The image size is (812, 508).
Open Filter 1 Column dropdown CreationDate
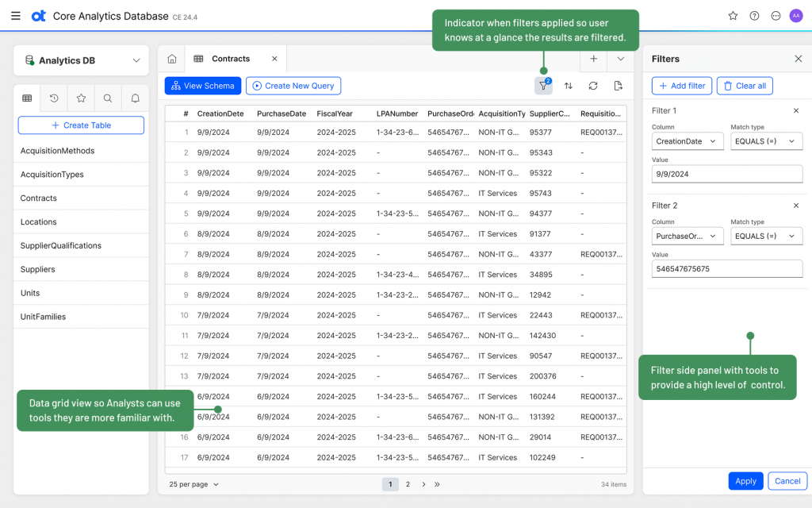click(688, 141)
